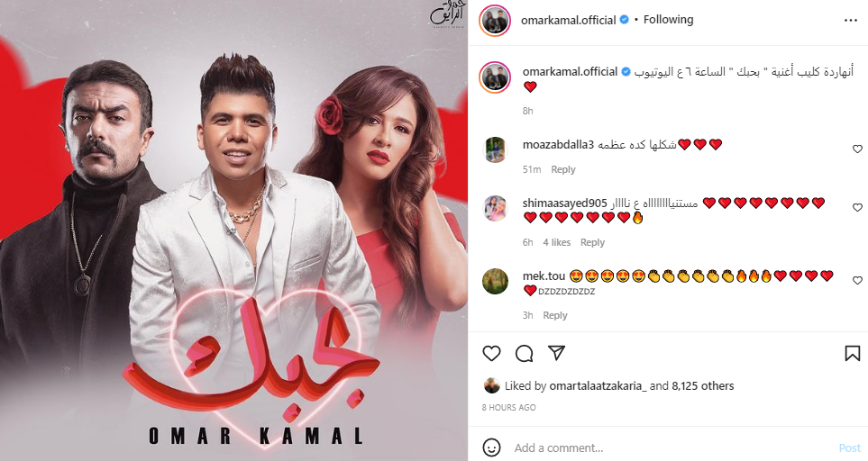Reply to moazabdalla3's comment

[563, 169]
